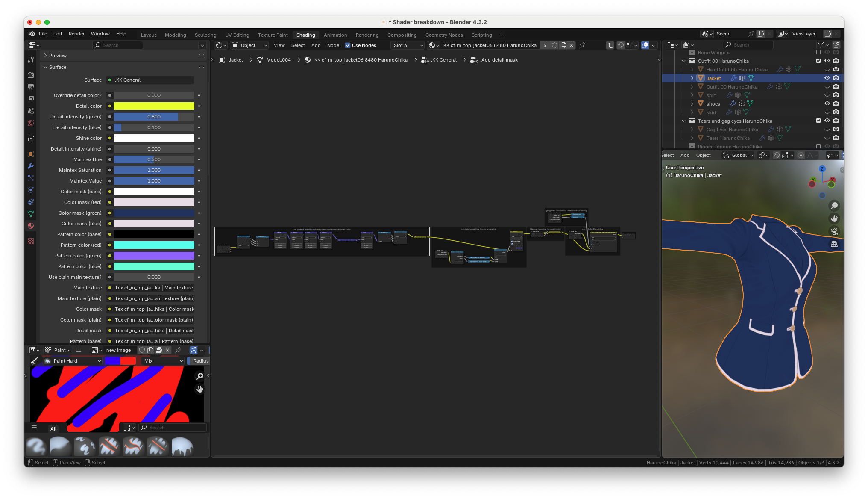Pin the node editor material

[x=582, y=45]
